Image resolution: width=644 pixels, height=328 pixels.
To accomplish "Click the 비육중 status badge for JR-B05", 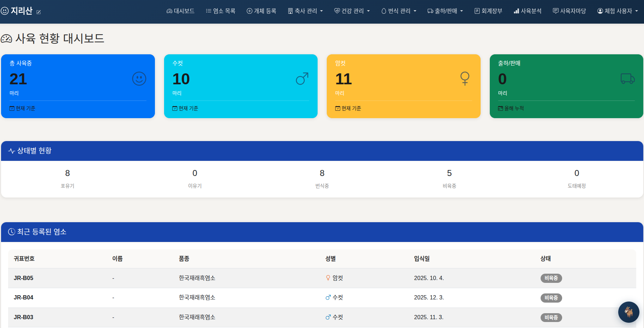I will click(551, 278).
